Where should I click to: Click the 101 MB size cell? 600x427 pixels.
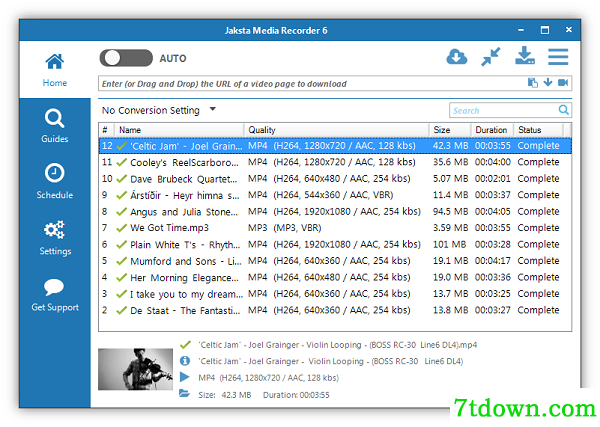[449, 244]
